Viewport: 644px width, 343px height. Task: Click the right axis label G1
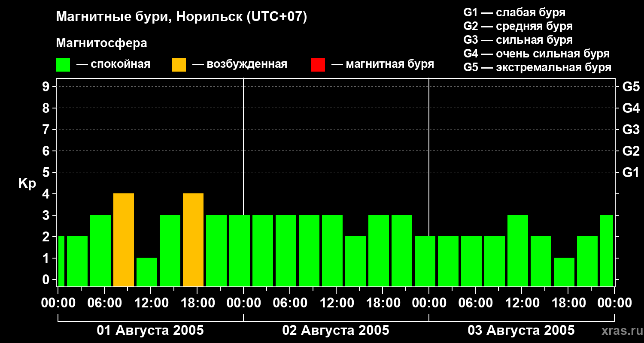tap(631, 172)
